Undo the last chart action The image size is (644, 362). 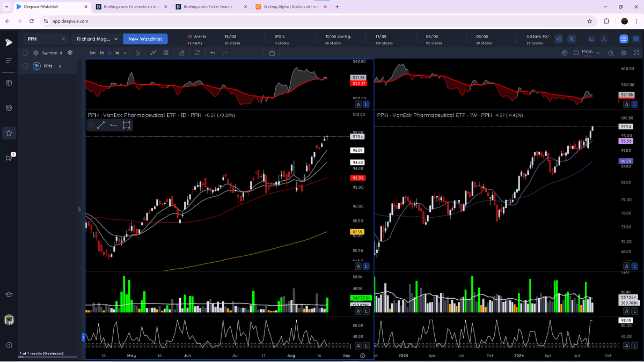click(x=213, y=53)
